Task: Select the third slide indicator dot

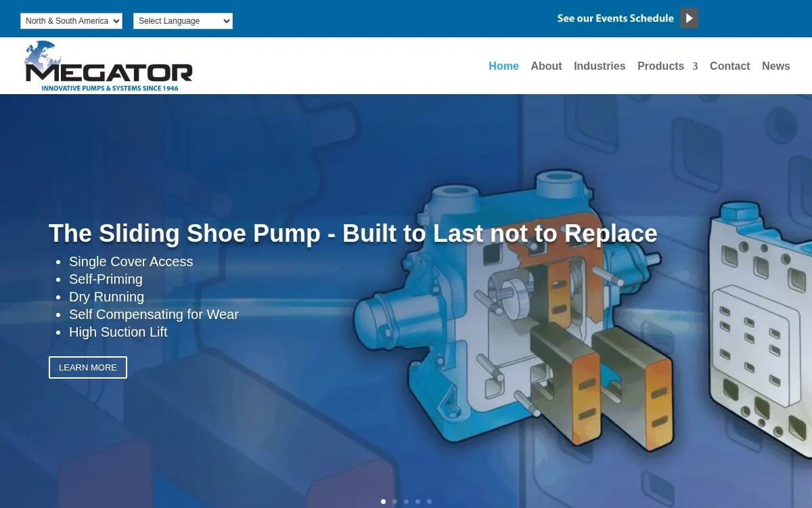Action: [x=406, y=502]
